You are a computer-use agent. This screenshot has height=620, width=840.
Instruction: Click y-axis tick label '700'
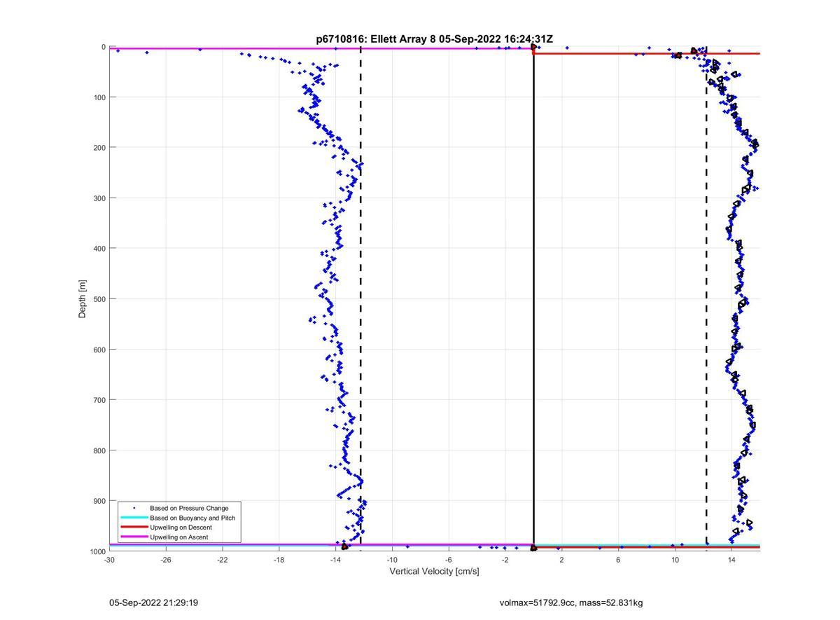pos(99,400)
